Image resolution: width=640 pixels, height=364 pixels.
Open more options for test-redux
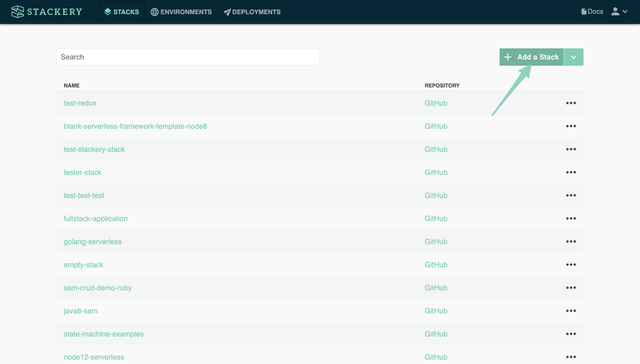click(x=571, y=103)
